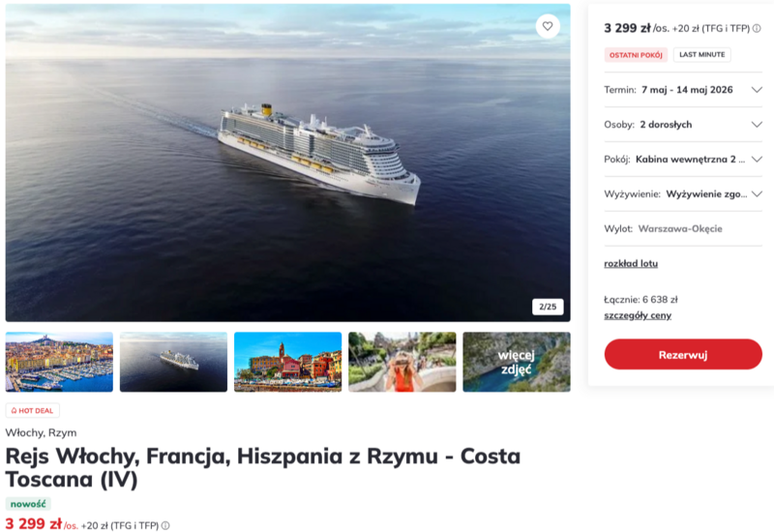Select the colorful coastal town thumbnail
The width and height of the screenshot is (774, 532).
[x=287, y=362]
